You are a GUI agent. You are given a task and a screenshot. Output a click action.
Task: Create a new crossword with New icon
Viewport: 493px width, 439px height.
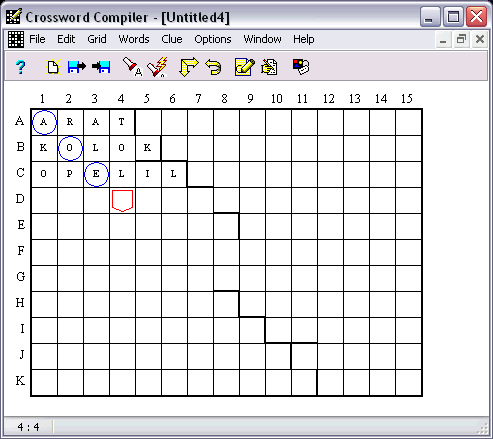click(53, 67)
